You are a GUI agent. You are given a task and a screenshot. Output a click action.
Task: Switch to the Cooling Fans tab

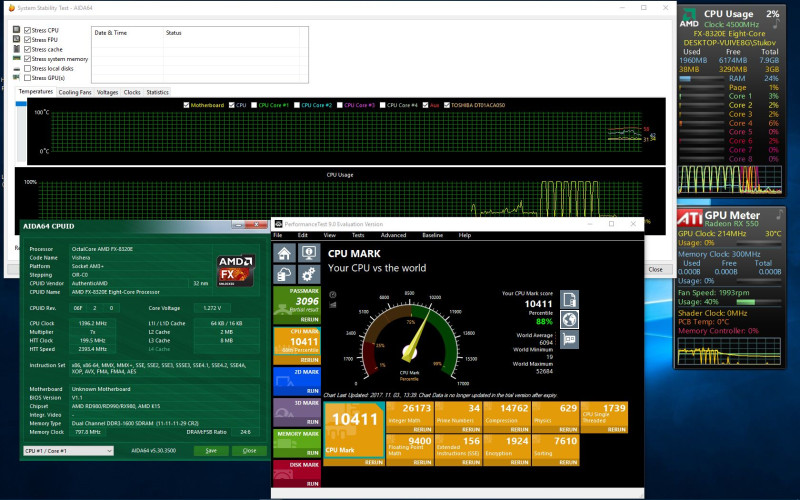[75, 92]
